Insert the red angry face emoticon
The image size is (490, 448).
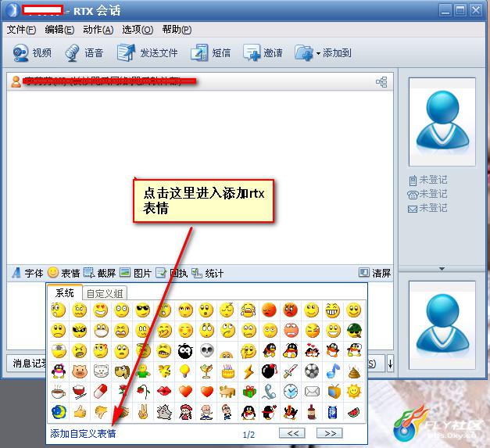point(290,310)
